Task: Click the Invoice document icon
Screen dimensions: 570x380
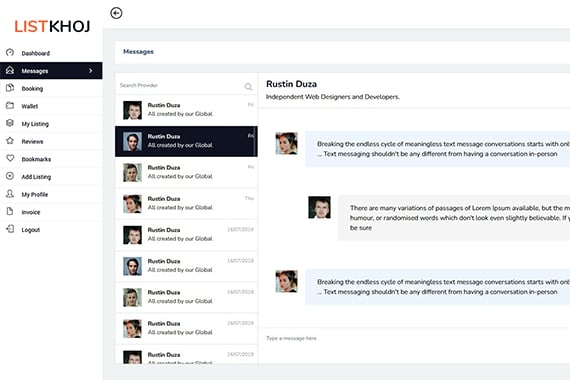Action: [x=10, y=211]
